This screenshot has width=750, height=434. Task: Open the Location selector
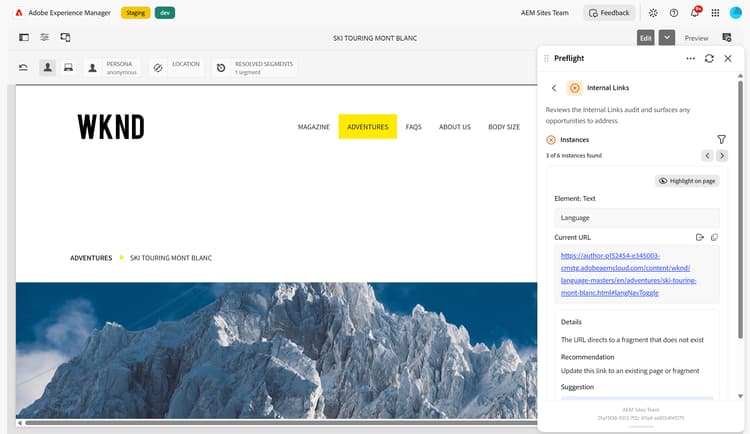click(177, 68)
